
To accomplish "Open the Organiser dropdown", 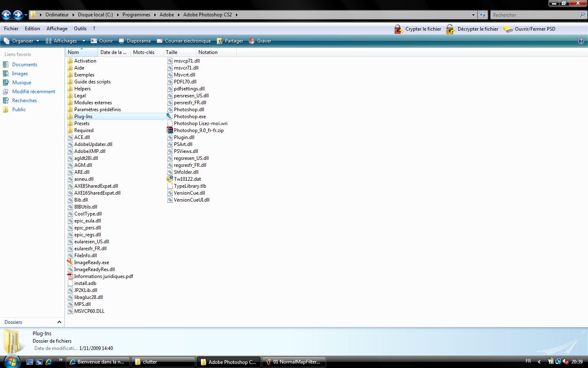I will pos(22,41).
